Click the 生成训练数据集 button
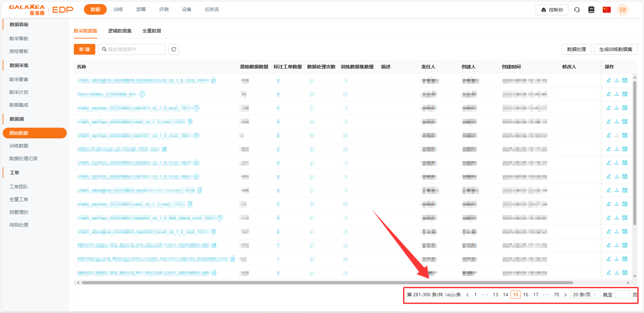 tap(615, 49)
